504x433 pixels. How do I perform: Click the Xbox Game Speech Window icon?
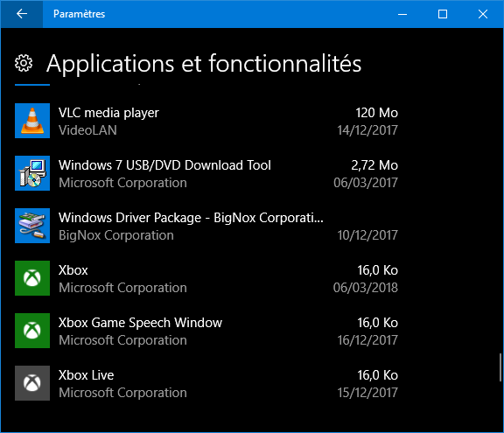point(32,331)
